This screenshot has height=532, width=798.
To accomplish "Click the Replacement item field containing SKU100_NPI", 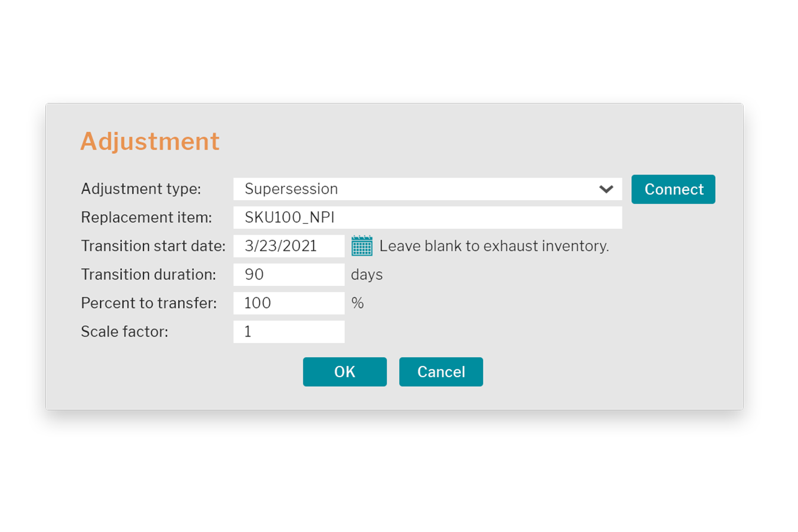I will coord(427,218).
